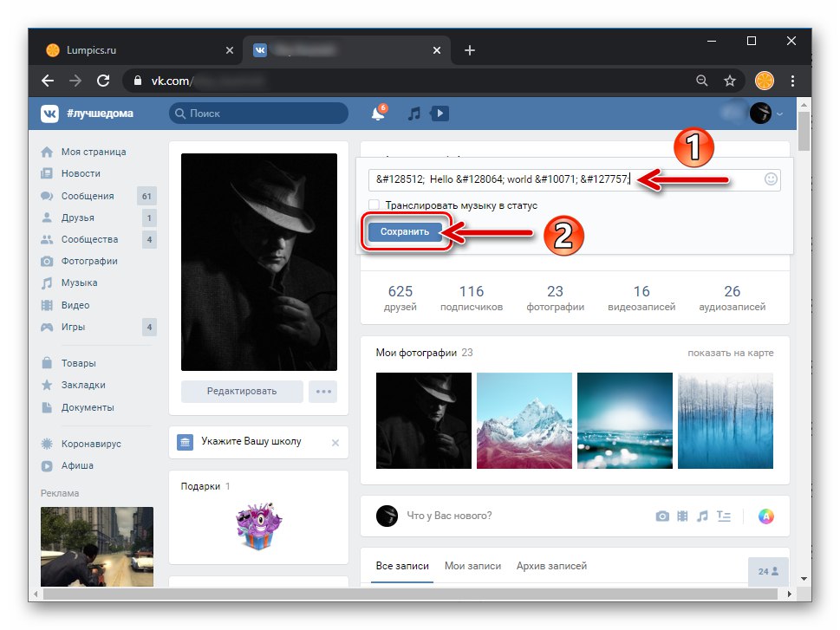Click the gift image under Подарки

(259, 527)
